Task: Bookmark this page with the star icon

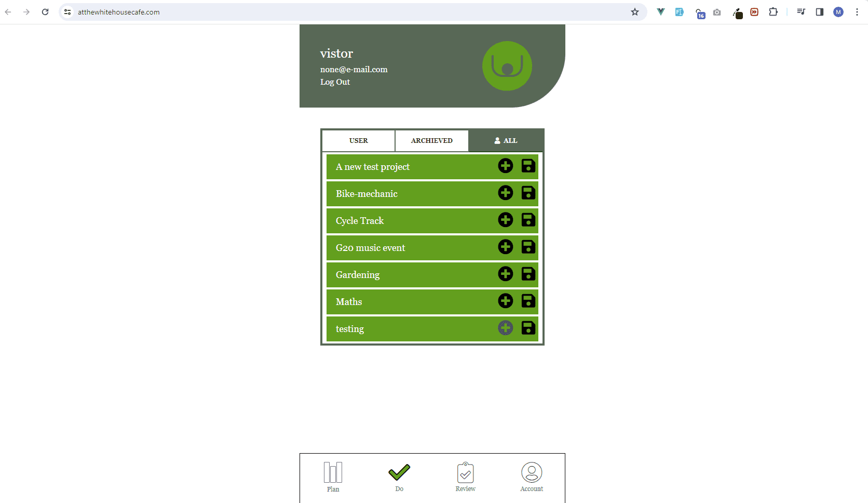Action: pyautogui.click(x=634, y=12)
